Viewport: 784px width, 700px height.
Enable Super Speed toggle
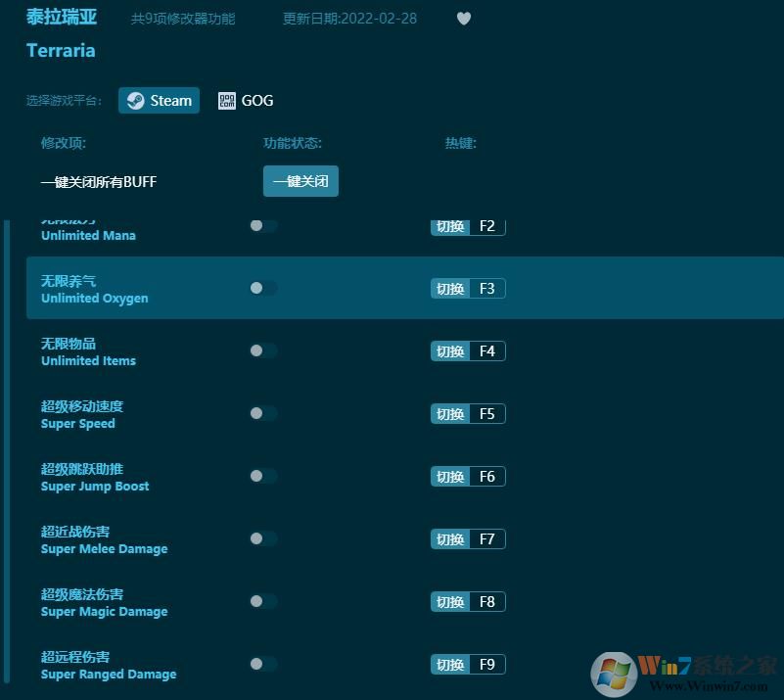tap(263, 413)
